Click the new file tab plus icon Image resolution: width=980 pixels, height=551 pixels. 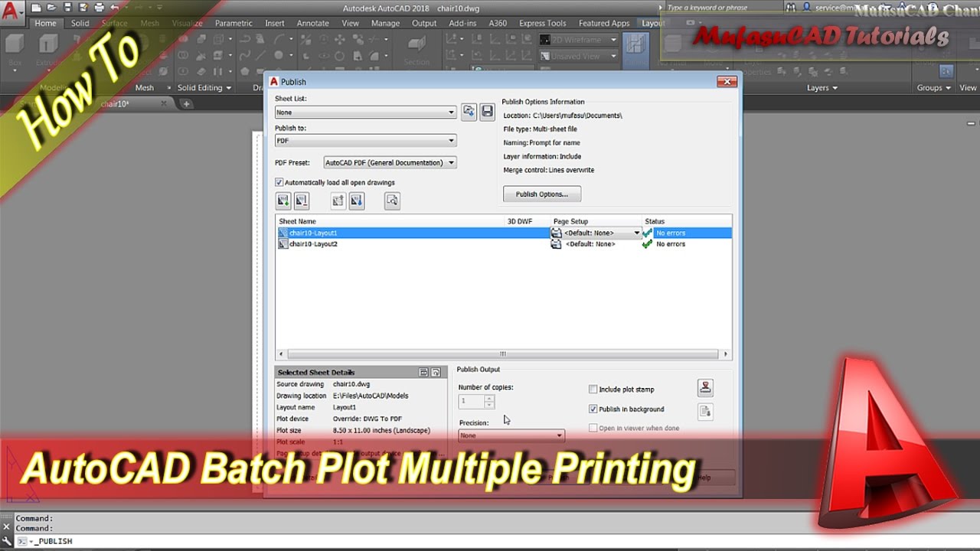[x=186, y=103]
